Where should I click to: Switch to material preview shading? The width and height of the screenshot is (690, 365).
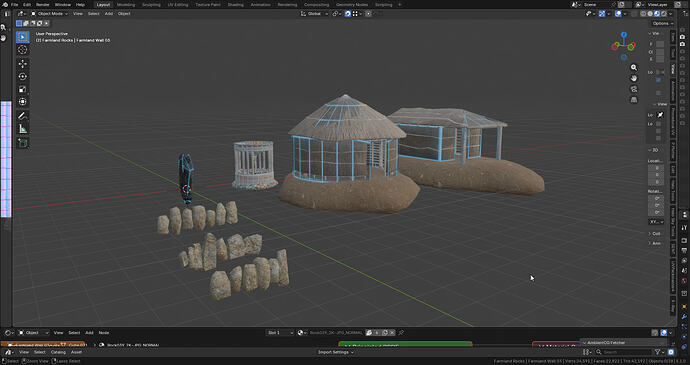tap(657, 14)
